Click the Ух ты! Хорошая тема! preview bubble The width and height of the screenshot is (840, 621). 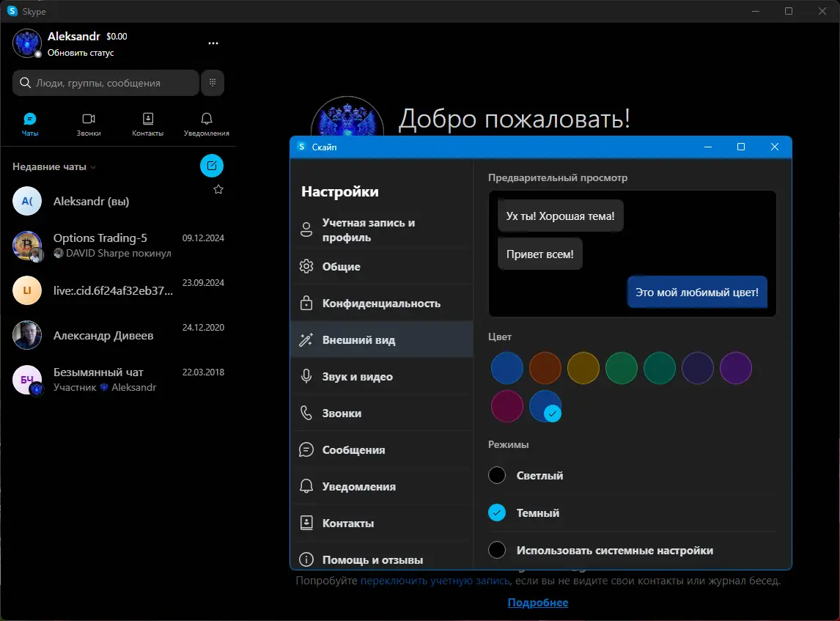[560, 216]
